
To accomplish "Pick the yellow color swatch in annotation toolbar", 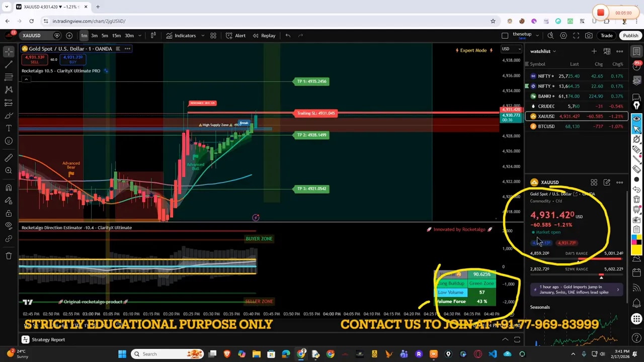I will pyautogui.click(x=636, y=249).
